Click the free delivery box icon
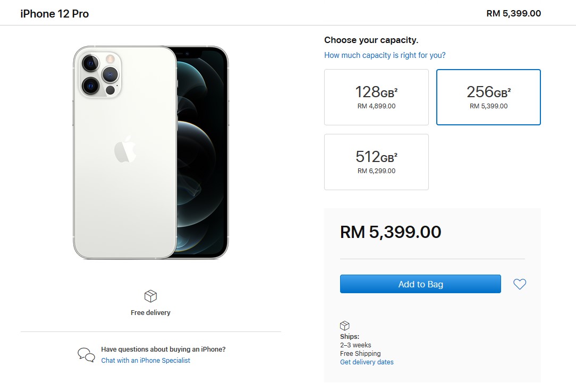Viewport: 576px width, 392px height. (x=151, y=296)
